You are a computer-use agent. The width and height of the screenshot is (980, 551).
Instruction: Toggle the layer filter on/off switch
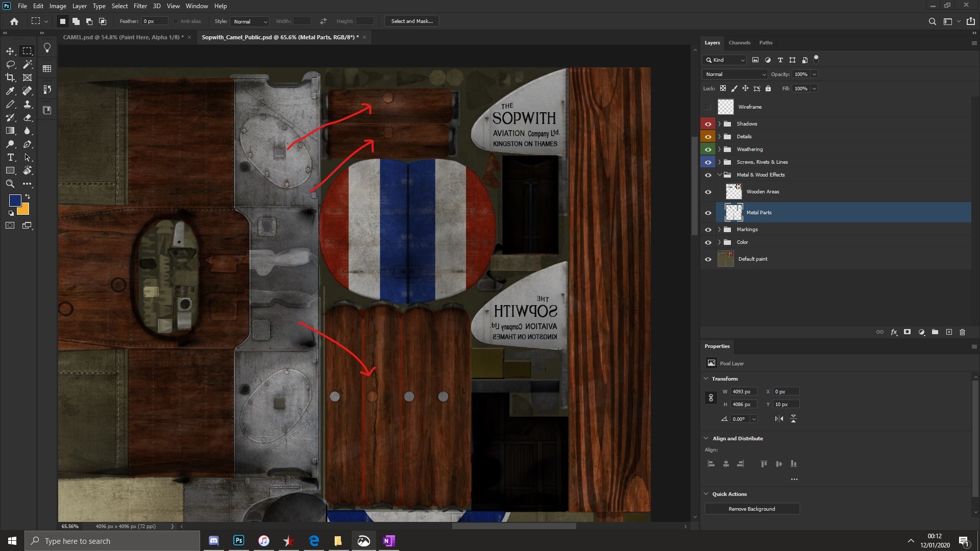(x=816, y=59)
